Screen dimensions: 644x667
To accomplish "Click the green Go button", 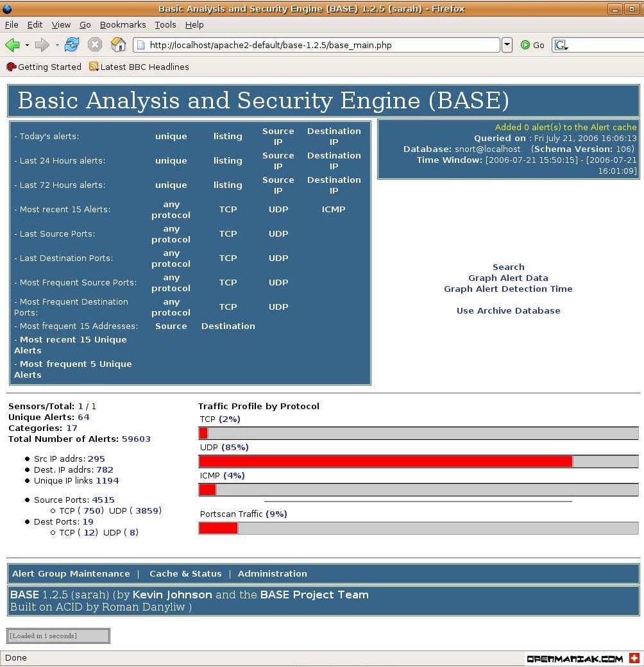I will [x=532, y=45].
